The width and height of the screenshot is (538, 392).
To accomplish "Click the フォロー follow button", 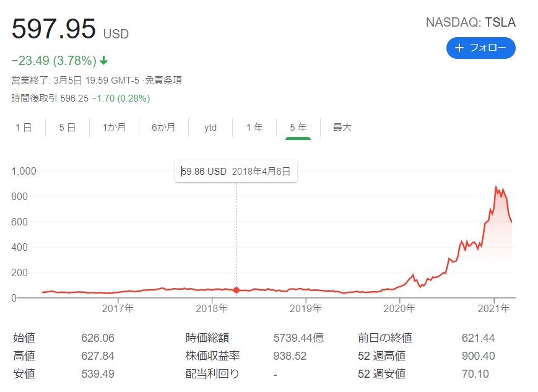I will pos(480,48).
